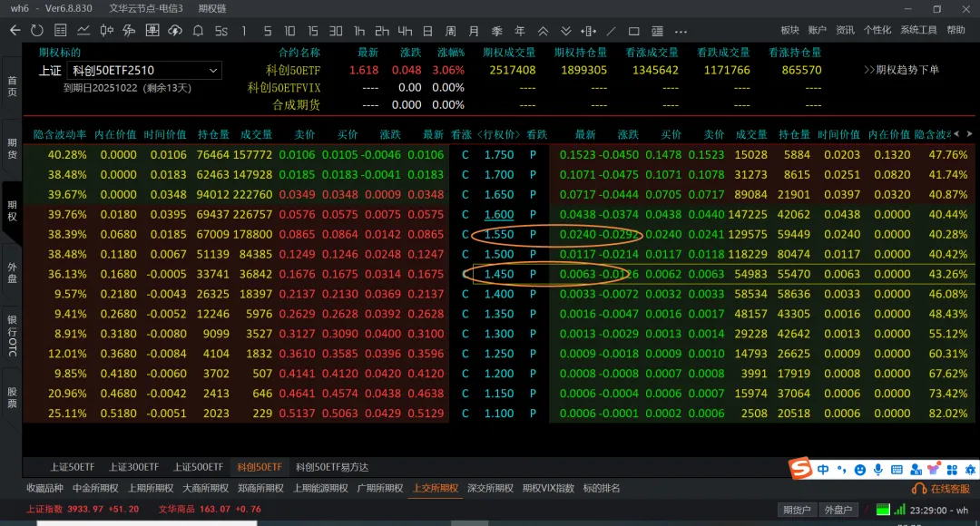
Task: Open the 股票 sidebar tab
Action: click(12, 397)
